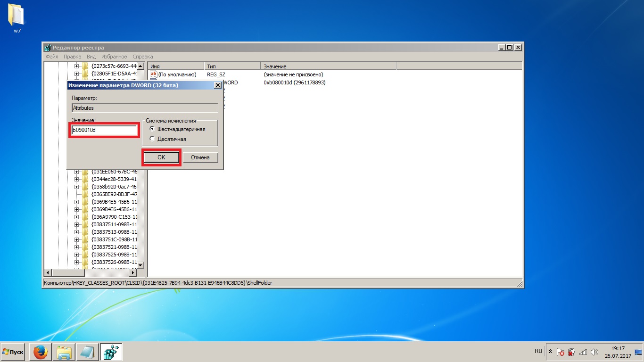Open the Правка menu
The height and width of the screenshot is (362, 644).
73,57
